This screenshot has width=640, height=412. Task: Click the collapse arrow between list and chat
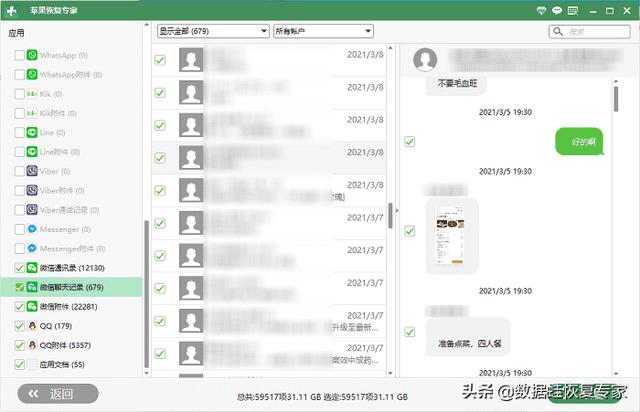396,211
